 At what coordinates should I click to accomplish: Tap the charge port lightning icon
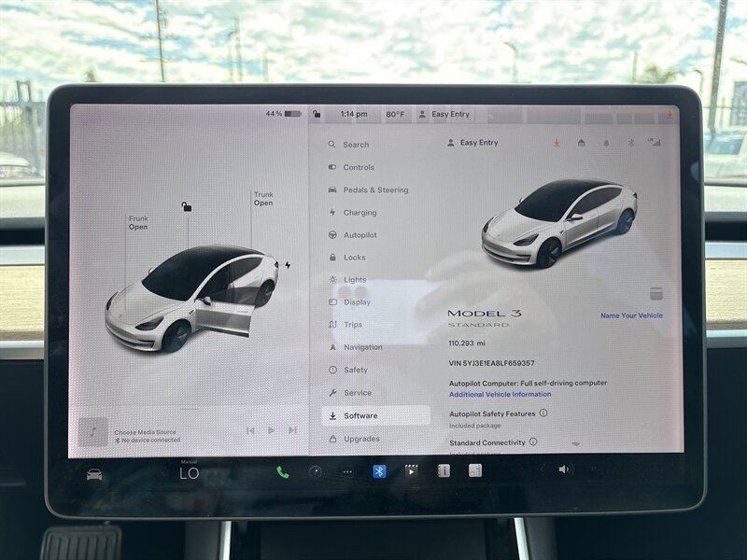click(288, 264)
